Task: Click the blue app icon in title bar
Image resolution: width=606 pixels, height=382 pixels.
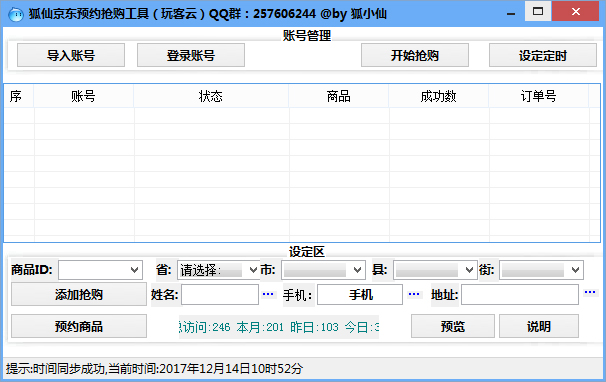Action: [x=15, y=14]
